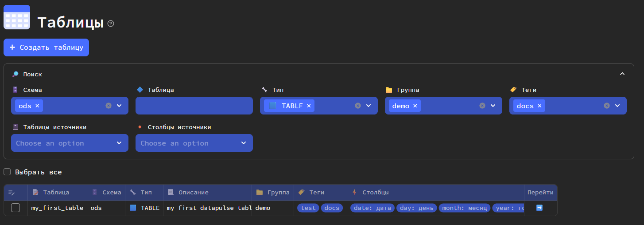
Task: Check the Выбрать все checkbox
Action: coord(7,172)
